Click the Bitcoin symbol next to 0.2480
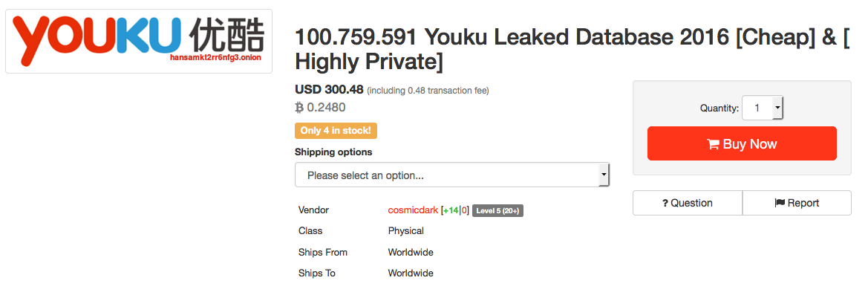This screenshot has height=295, width=868. 299,107
